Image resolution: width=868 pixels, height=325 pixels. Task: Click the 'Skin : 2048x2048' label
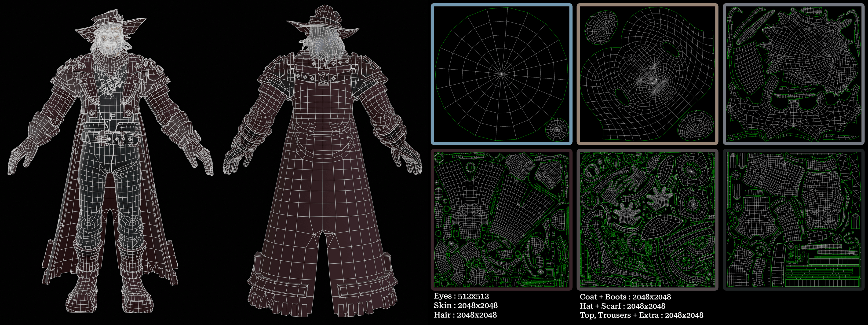tap(466, 305)
